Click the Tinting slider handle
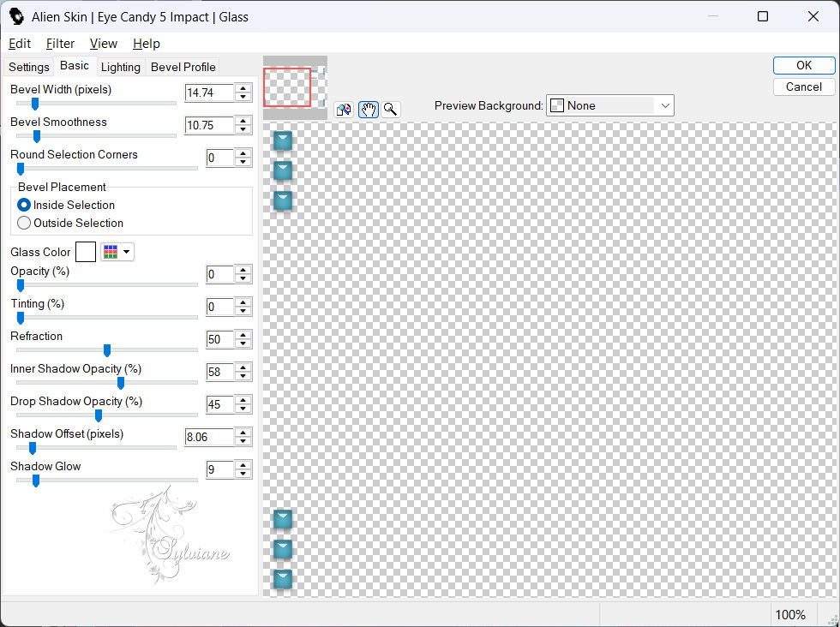Viewport: 840px width, 627px height. point(21,319)
